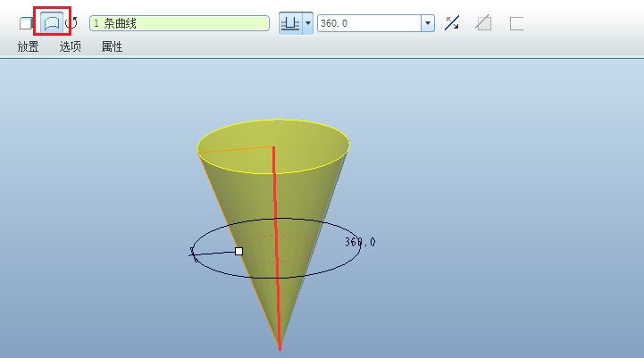
Task: Click the '1 条曲线' axis collector field
Action: pyautogui.click(x=180, y=23)
